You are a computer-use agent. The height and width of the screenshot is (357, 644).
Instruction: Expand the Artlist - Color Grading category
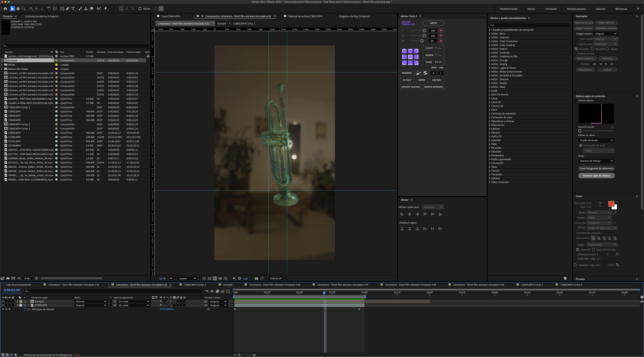[x=490, y=45]
